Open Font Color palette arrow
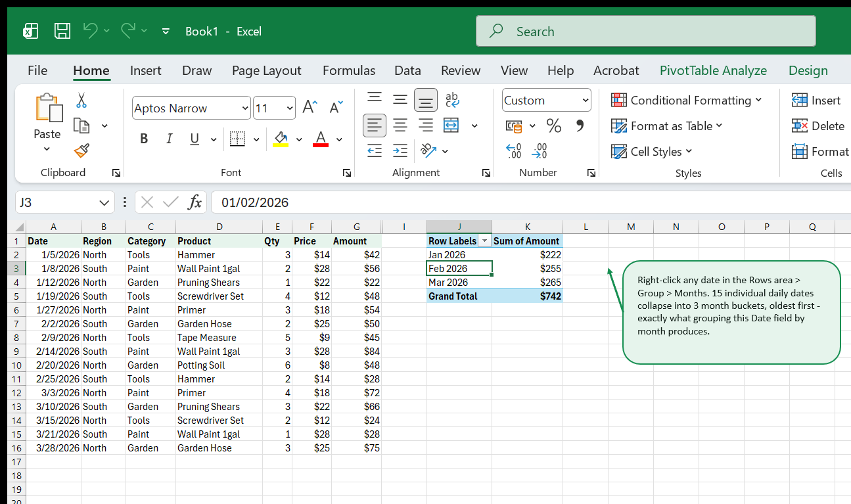This screenshot has width=851, height=504. point(339,139)
